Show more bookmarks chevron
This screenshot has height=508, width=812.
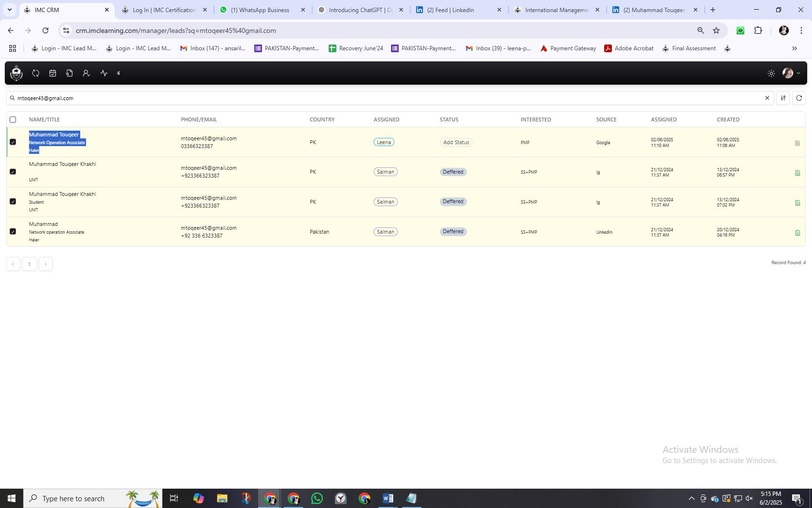click(x=794, y=48)
